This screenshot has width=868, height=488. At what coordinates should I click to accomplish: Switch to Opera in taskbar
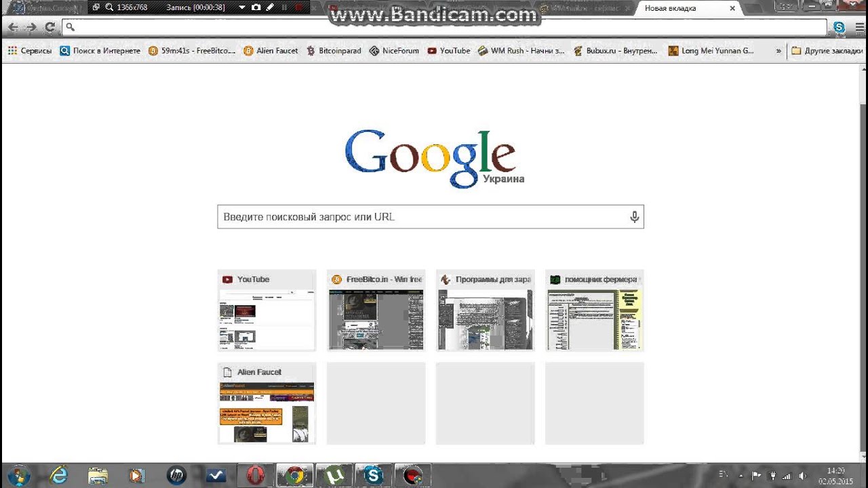click(x=255, y=476)
